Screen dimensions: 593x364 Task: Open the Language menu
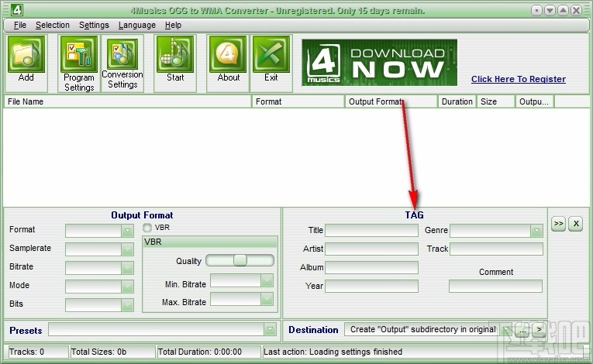coord(137,26)
